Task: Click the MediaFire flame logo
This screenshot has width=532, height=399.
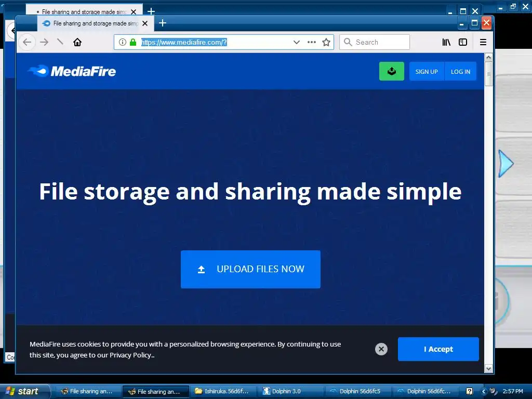Action: point(72,71)
